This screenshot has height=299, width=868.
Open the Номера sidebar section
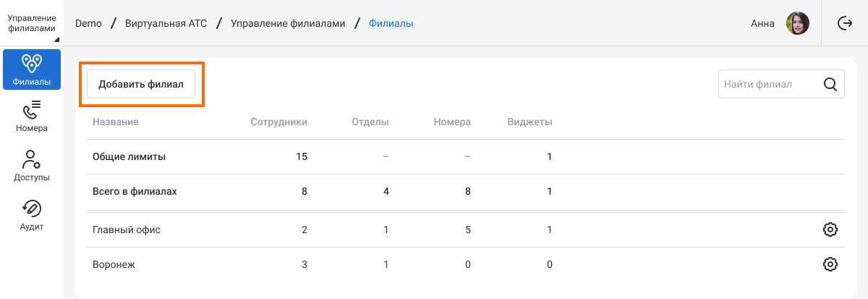[x=31, y=117]
